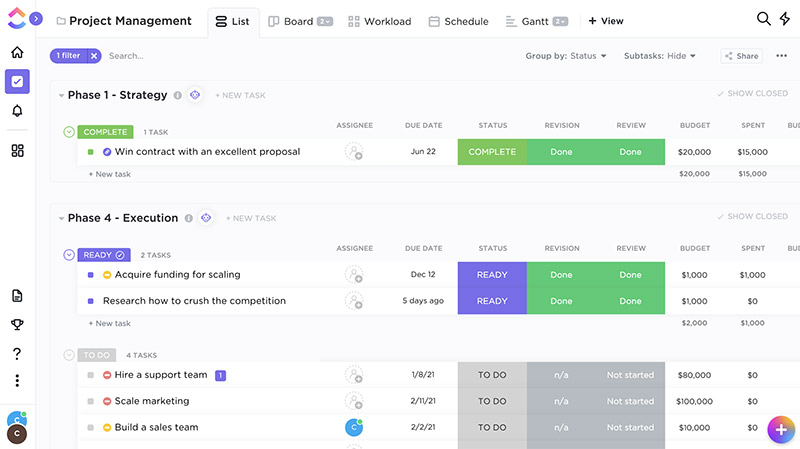Open Goals trophy icon in sidebar
This screenshot has height=449, width=800.
pos(17,324)
